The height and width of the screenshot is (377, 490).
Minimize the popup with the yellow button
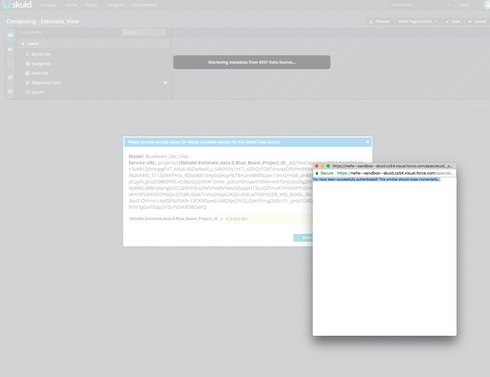pyautogui.click(x=322, y=166)
